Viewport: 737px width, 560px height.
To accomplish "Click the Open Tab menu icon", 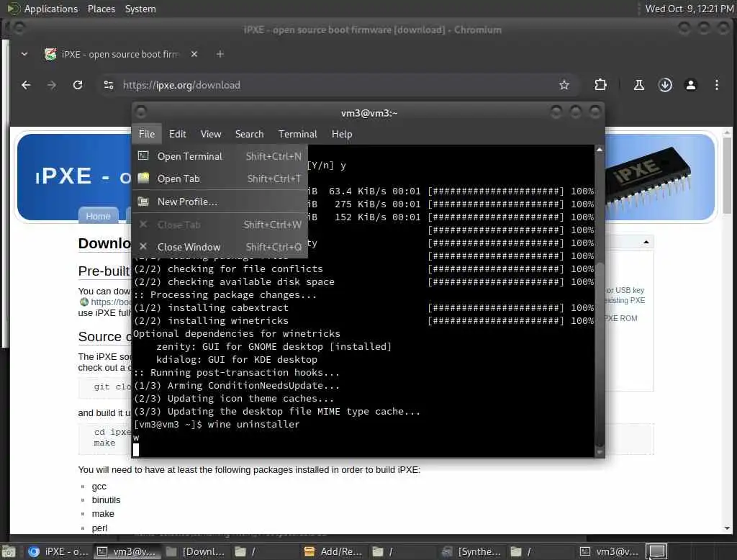I will (x=143, y=178).
